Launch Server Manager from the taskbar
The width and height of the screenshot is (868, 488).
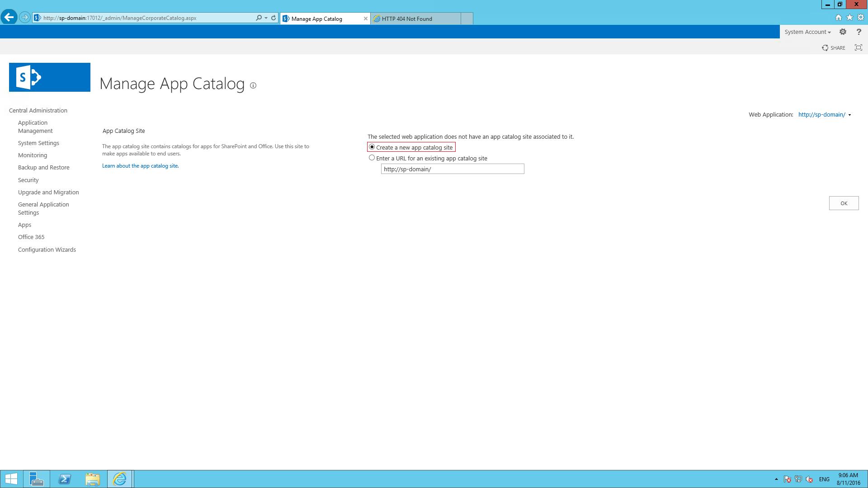pyautogui.click(x=36, y=479)
